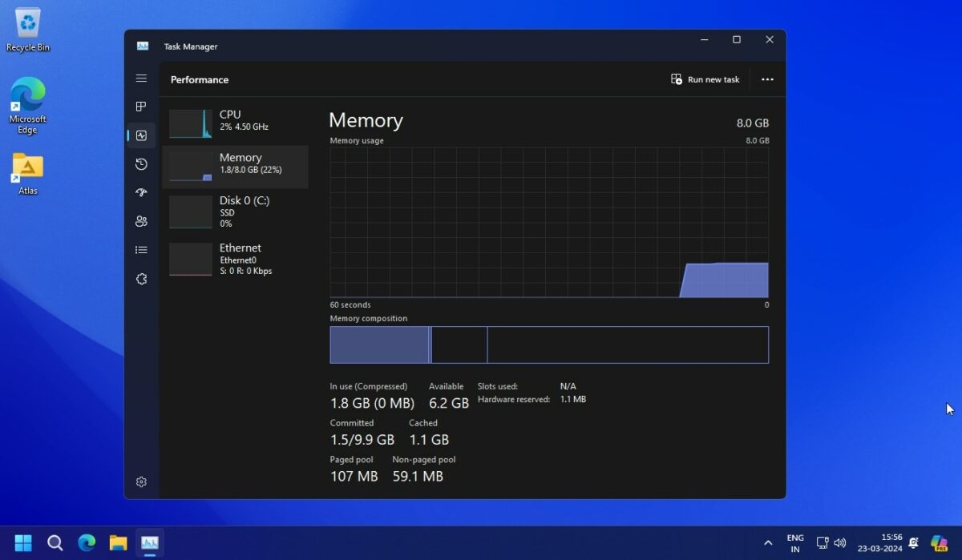Select Disk 0 (C:) performance item
Image resolution: width=962 pixels, height=560 pixels.
point(235,211)
